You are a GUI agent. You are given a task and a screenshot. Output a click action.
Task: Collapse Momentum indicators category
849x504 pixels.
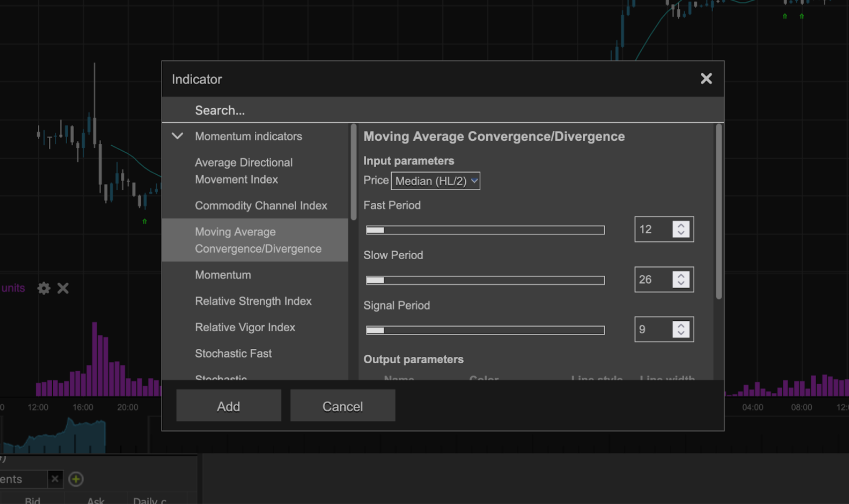[178, 136]
